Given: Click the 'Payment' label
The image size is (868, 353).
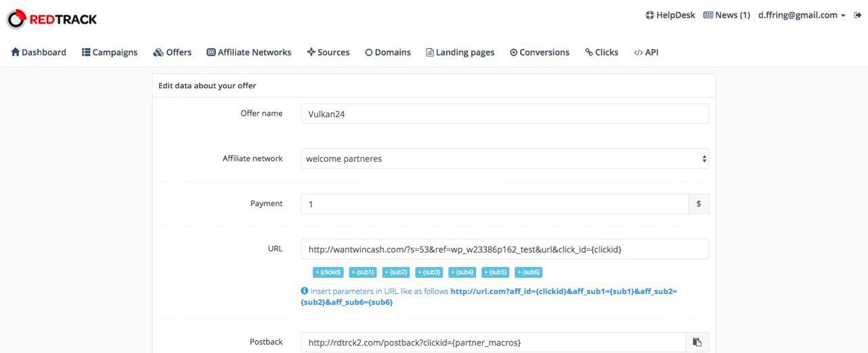Looking at the screenshot, I should 267,203.
